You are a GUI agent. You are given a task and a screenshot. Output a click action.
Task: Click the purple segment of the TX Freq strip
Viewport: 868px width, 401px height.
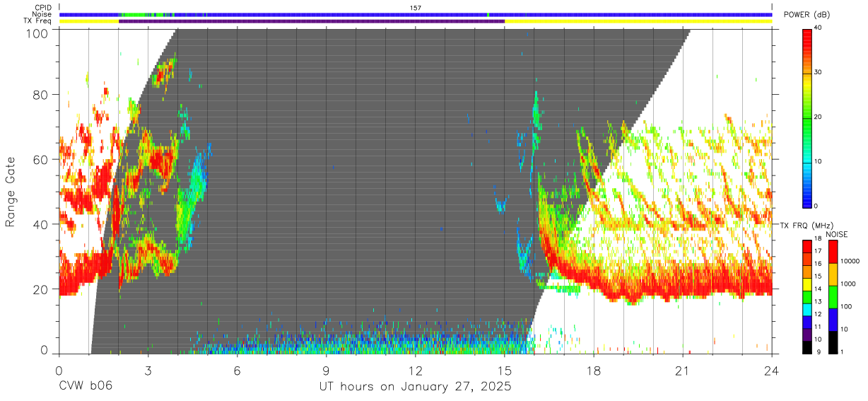[x=312, y=21]
